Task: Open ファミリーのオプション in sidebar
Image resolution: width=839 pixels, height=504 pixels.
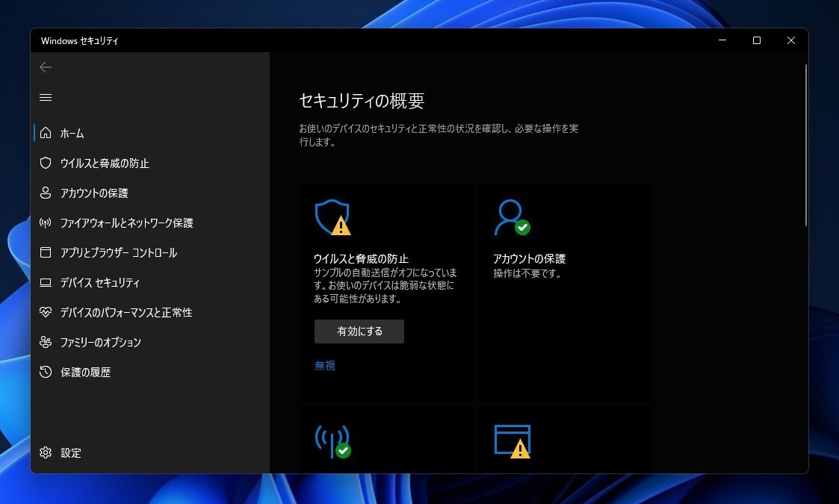Action: pyautogui.click(x=101, y=343)
